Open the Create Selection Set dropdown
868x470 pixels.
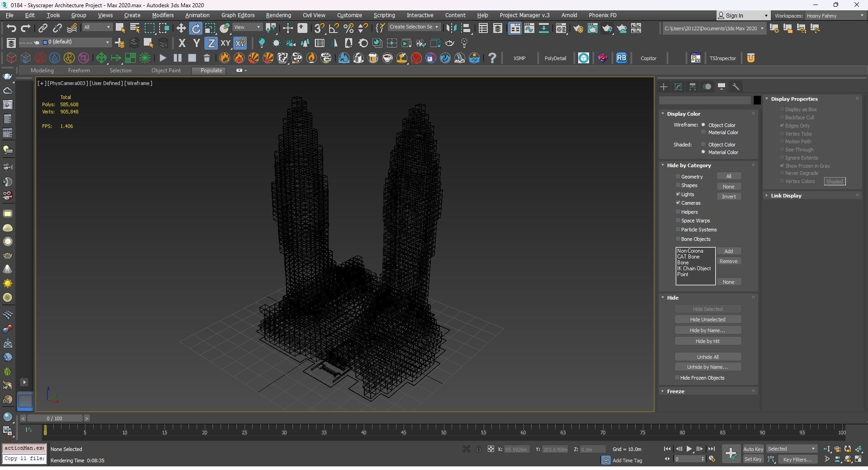(x=414, y=27)
